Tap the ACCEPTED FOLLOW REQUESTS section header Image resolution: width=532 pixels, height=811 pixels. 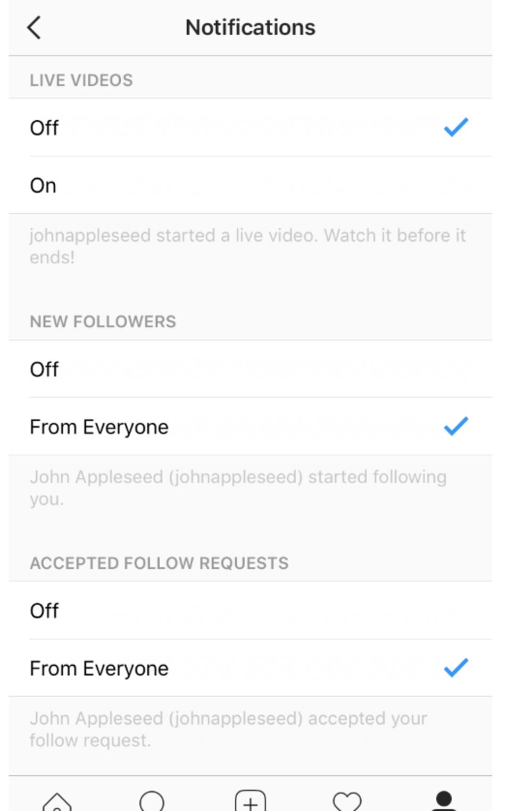[x=159, y=563]
